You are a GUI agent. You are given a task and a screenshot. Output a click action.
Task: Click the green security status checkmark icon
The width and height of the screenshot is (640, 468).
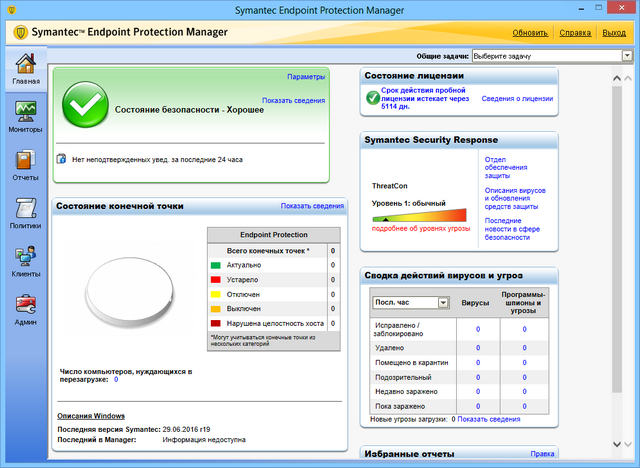85,107
